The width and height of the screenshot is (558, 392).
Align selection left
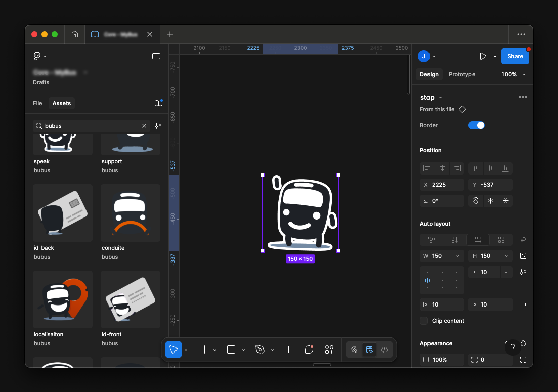click(426, 168)
